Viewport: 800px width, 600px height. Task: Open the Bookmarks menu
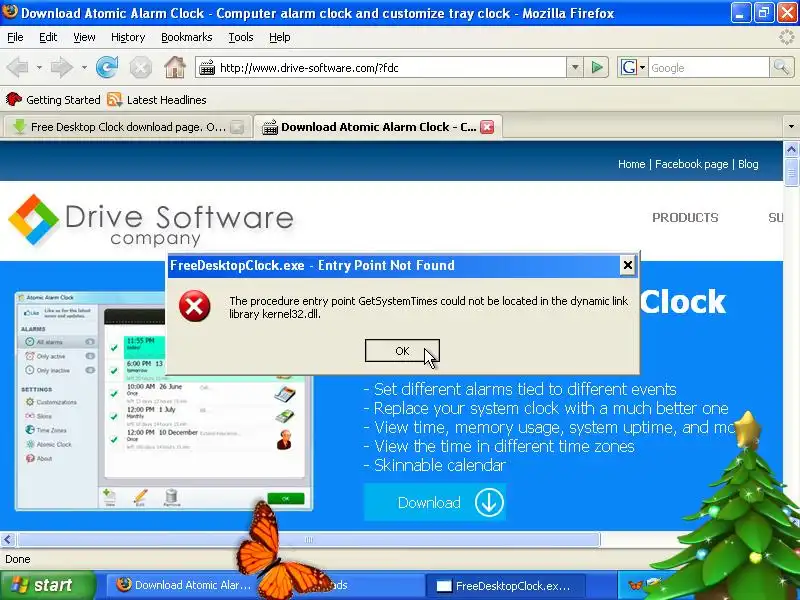point(186,37)
